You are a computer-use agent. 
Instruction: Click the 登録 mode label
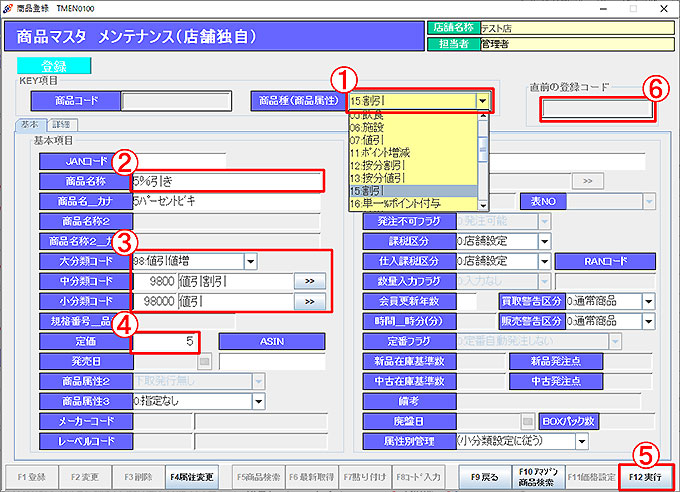coord(54,66)
